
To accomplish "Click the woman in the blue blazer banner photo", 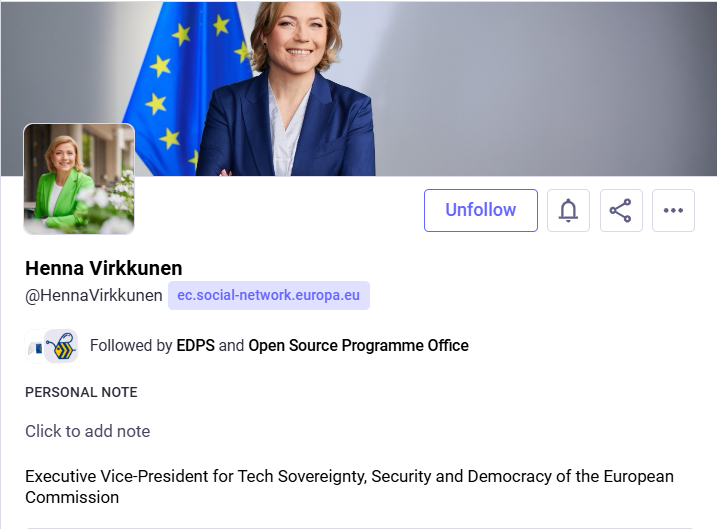I will click(290, 90).
